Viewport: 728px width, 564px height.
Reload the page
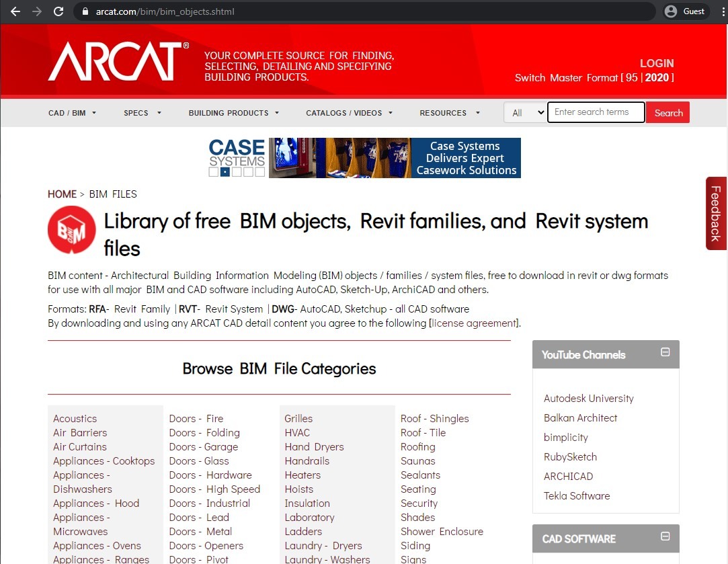59,11
